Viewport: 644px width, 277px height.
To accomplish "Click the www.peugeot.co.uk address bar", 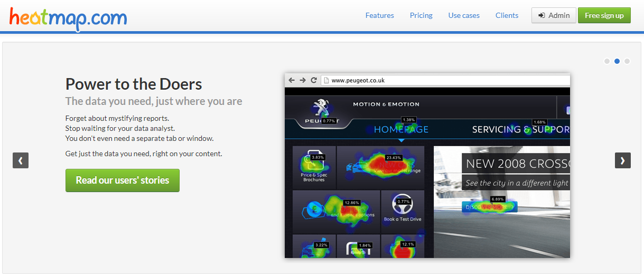I will pos(445,80).
